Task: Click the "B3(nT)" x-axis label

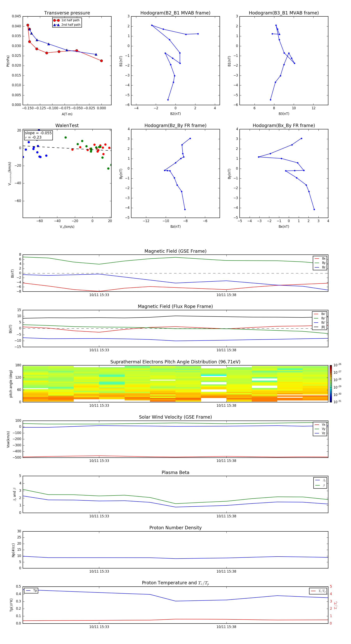Action: (x=284, y=114)
